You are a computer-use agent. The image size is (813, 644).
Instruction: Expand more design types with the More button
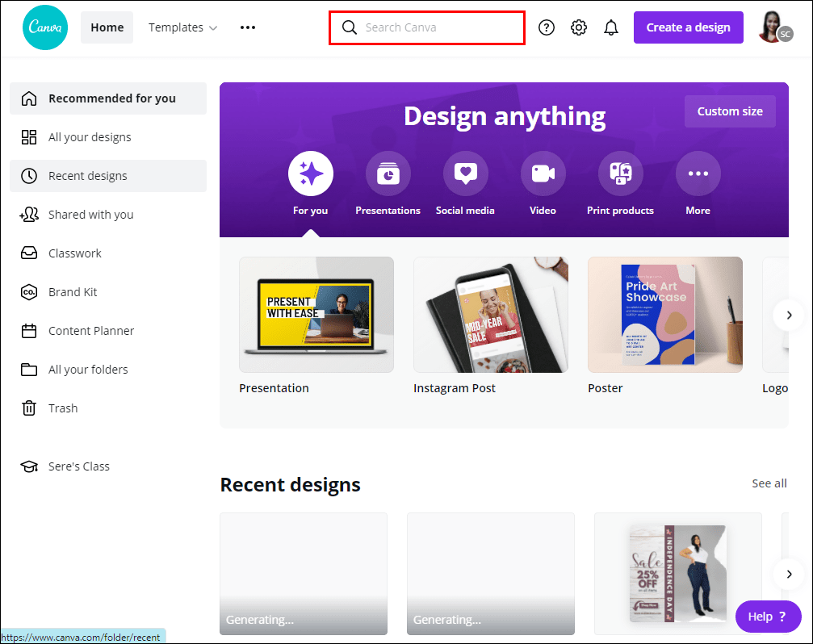[698, 173]
